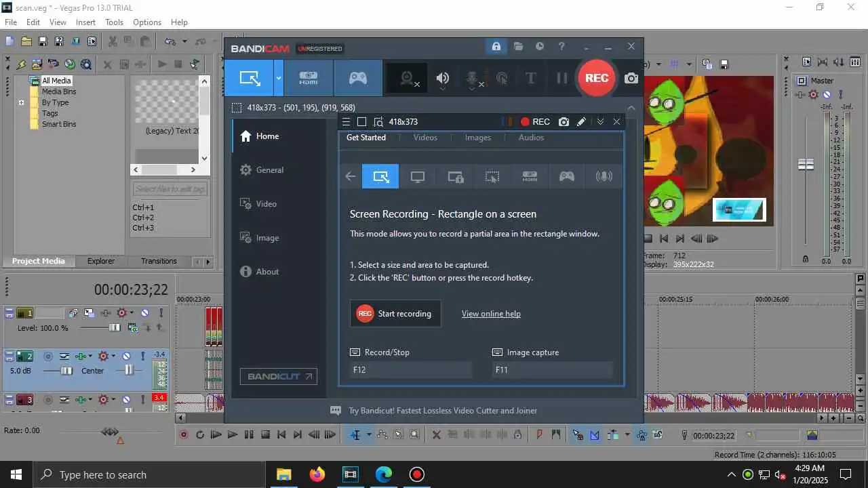The height and width of the screenshot is (488, 868).
Task: Toggle mouse click effects icon in Bandicam
Action: 502,79
